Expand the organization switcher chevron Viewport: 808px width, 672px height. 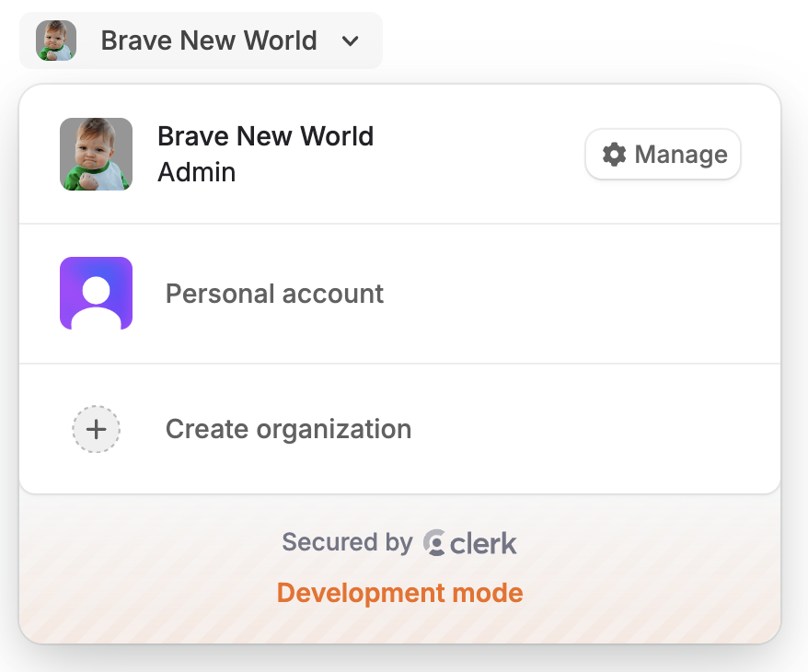point(350,41)
